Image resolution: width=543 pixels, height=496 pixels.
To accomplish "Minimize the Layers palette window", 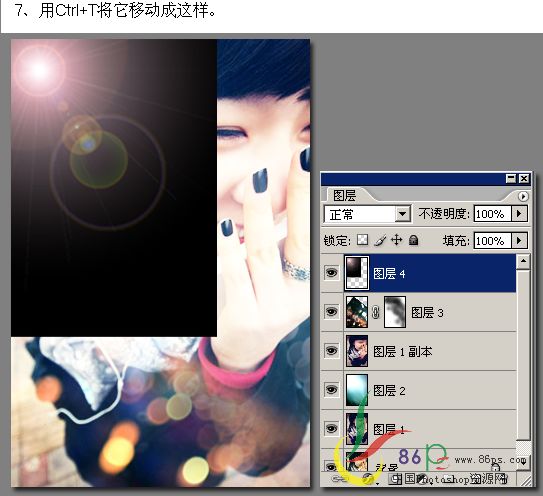I will 511,179.
